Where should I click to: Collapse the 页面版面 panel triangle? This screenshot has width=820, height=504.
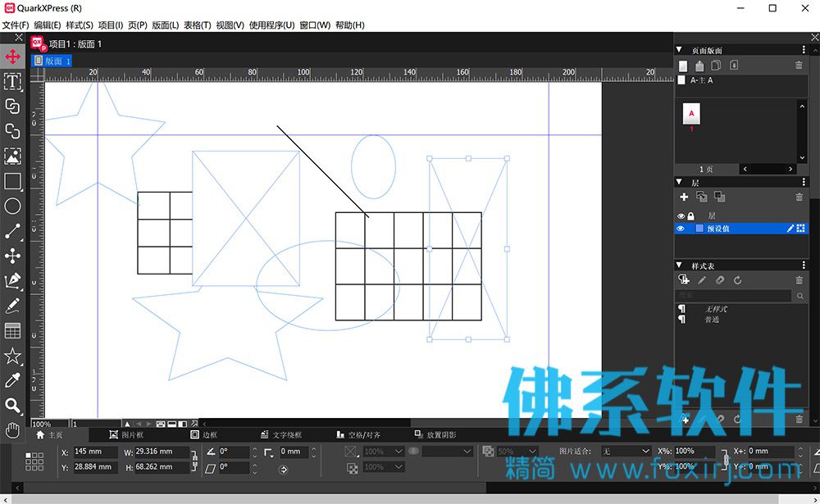click(679, 50)
